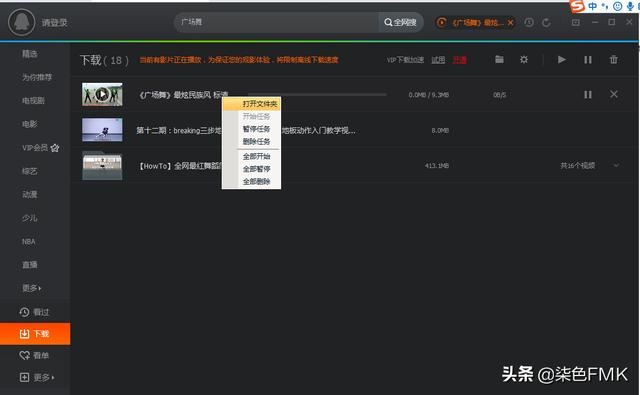The image size is (640, 395).
Task: Choose 全部暂停 in context menu
Action: click(256, 169)
